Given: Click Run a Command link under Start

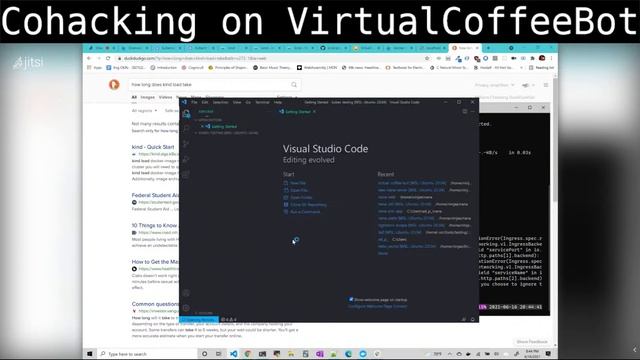Looking at the screenshot, I should [305, 212].
